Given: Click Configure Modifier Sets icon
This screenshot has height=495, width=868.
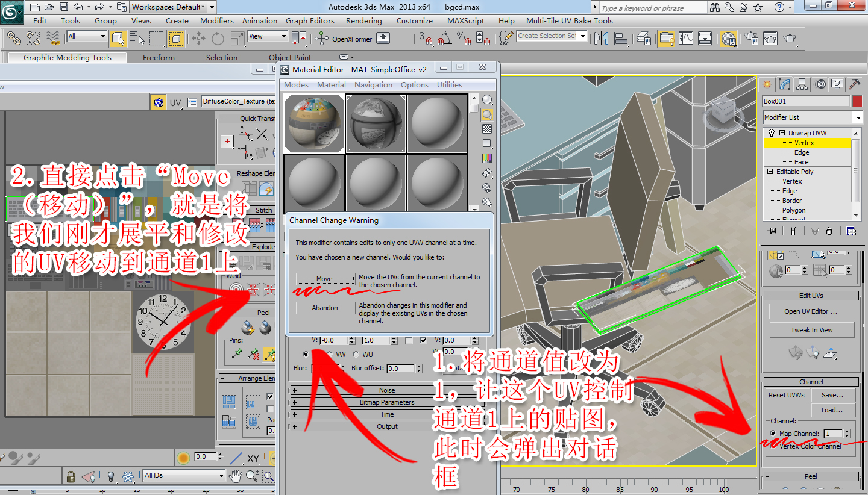Looking at the screenshot, I should (x=851, y=231).
